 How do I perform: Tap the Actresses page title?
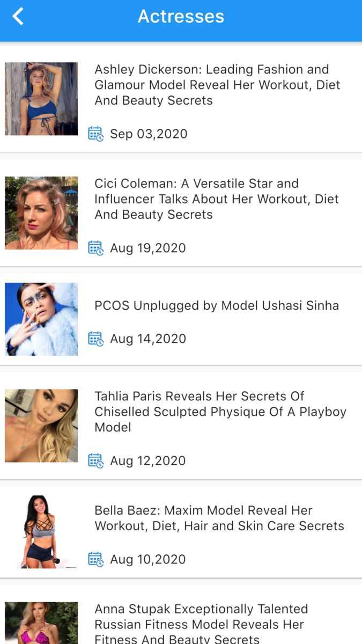click(181, 17)
